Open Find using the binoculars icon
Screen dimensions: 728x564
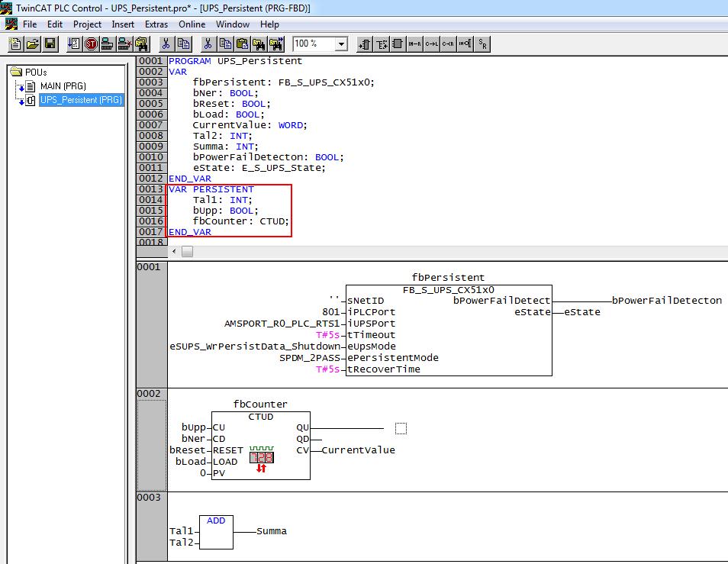(259, 44)
